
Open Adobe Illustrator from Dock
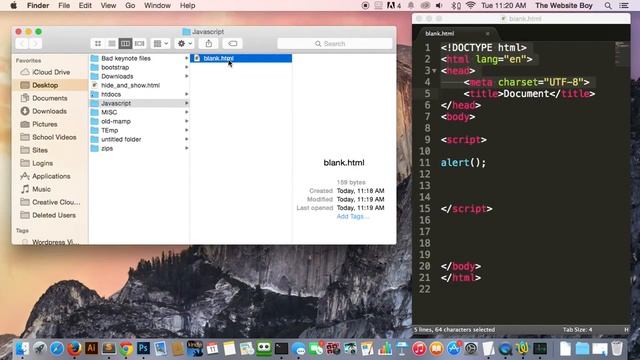[91, 348]
